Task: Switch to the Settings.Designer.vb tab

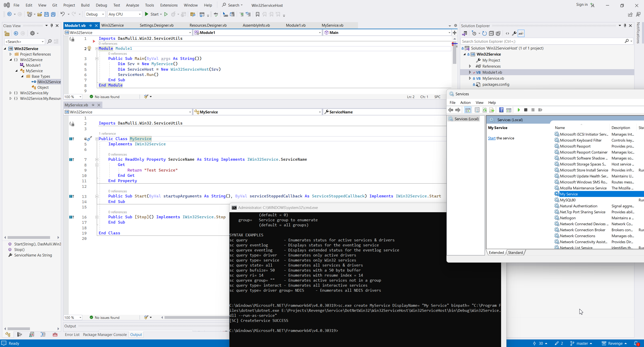Action: coord(156,25)
